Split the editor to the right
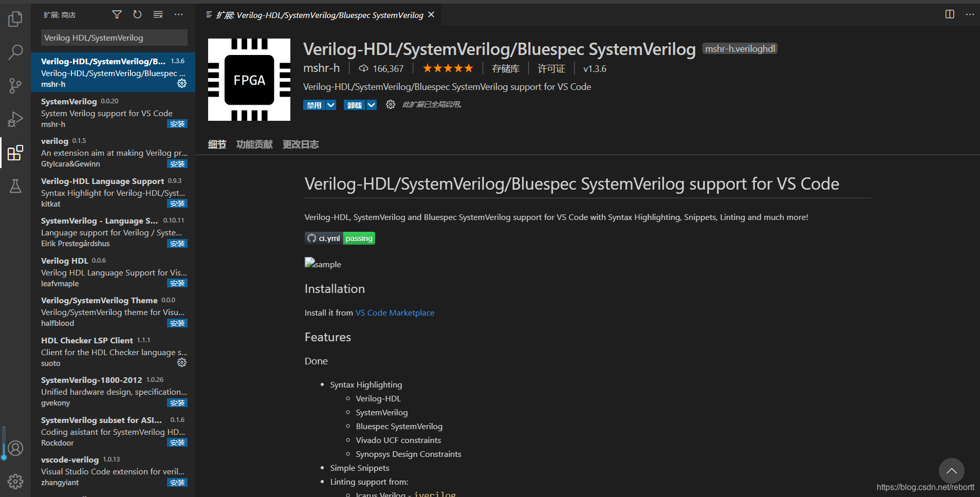The width and height of the screenshot is (980, 497). (950, 14)
